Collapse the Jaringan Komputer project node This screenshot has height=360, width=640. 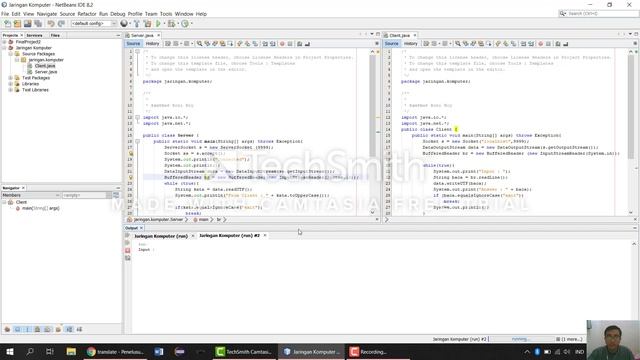4,48
